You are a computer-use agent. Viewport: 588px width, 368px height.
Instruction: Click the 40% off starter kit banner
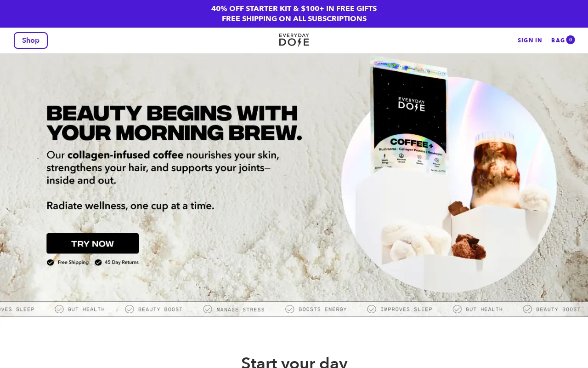click(x=294, y=9)
